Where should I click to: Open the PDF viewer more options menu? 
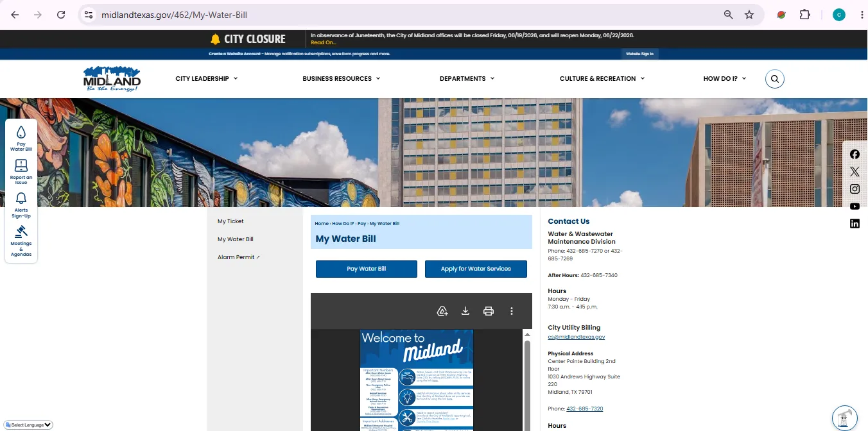point(512,311)
